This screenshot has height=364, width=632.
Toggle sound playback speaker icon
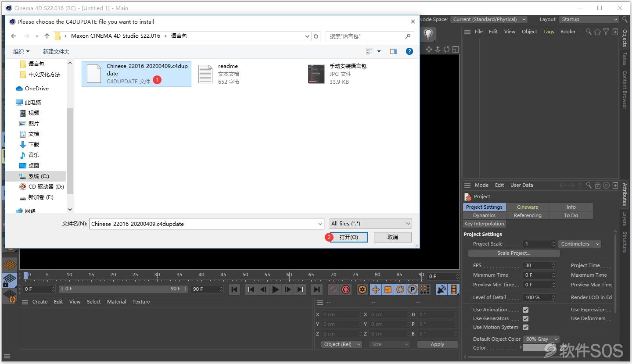point(441,289)
